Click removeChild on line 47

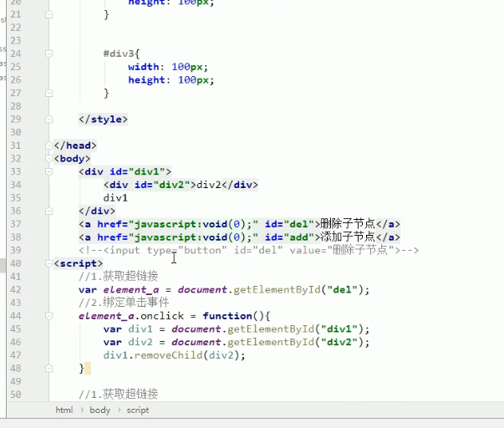tap(168, 355)
